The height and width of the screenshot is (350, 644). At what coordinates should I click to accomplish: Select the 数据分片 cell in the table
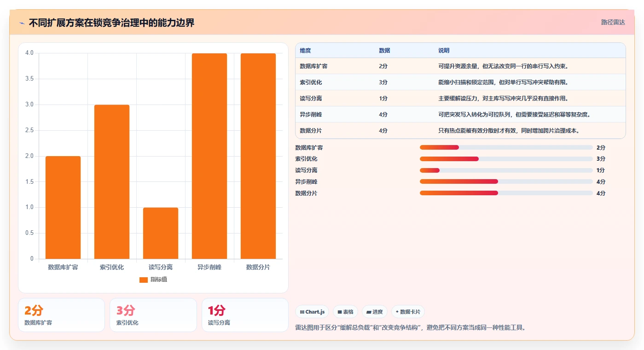(x=311, y=131)
